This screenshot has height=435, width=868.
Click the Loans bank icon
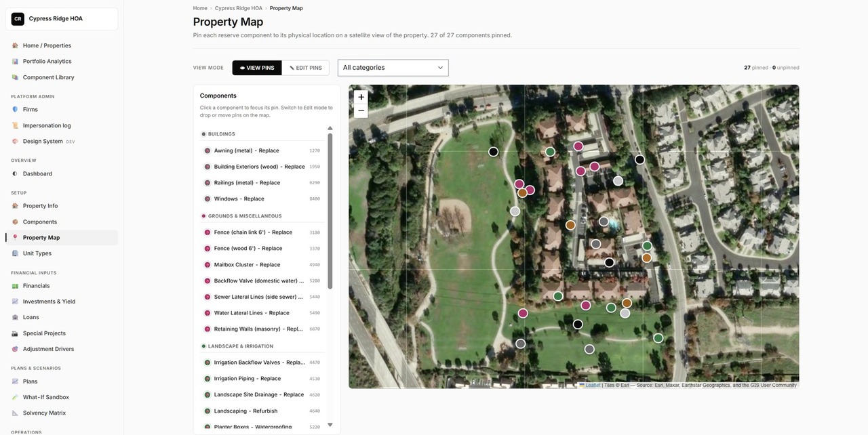tap(15, 317)
